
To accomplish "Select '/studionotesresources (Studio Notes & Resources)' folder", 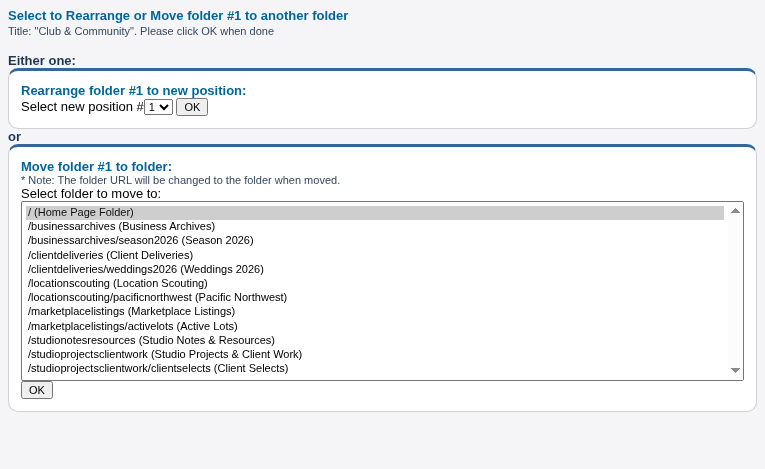I will coord(375,340).
